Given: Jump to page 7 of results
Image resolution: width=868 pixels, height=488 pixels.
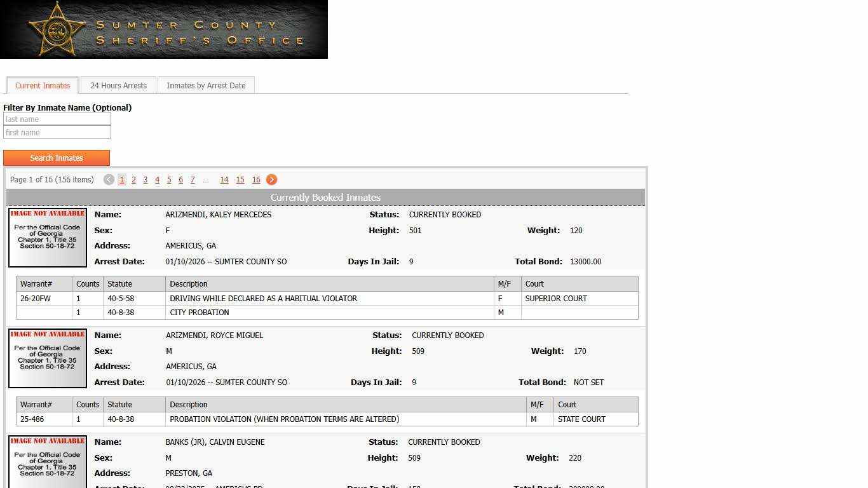Looking at the screenshot, I should [x=193, y=180].
